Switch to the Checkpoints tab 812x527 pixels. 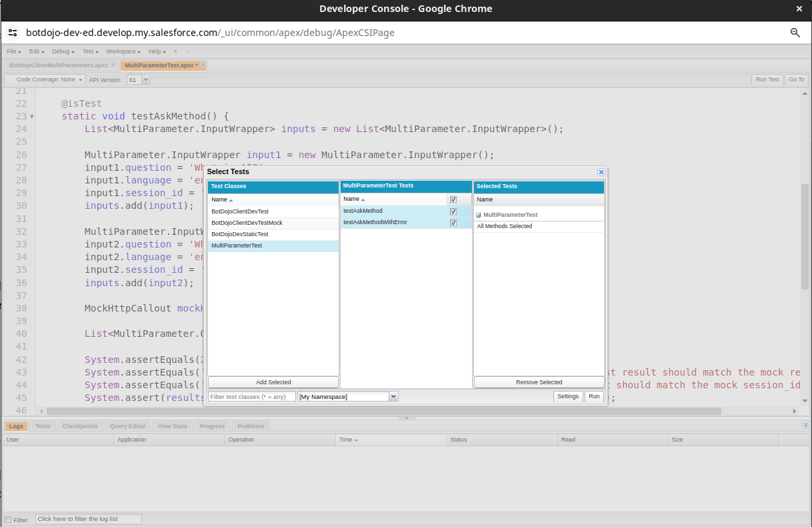(80, 426)
